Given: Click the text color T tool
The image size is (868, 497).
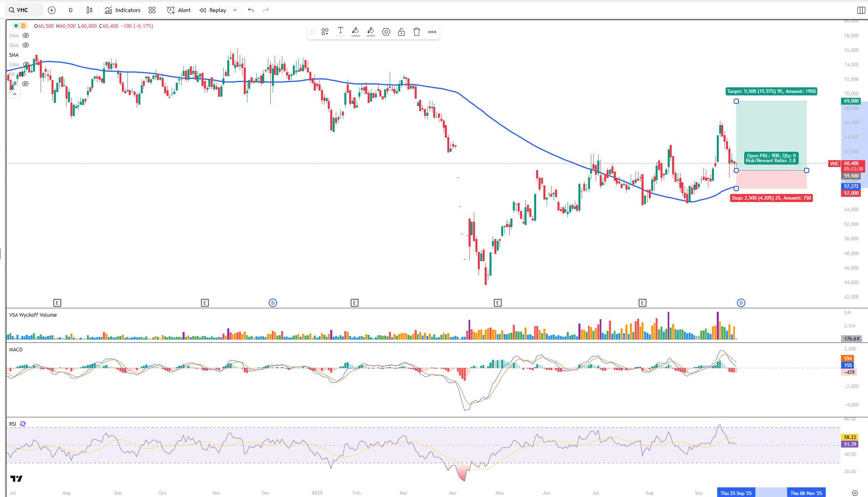Looking at the screenshot, I should 340,31.
